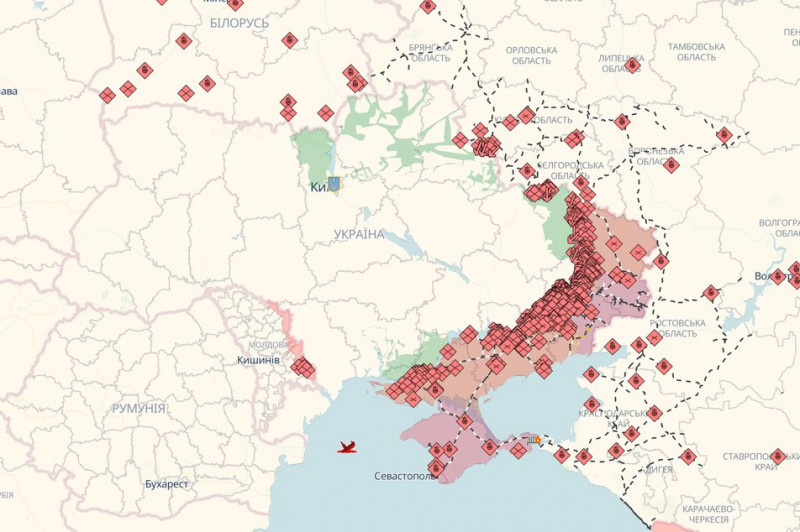
Task: Click the marker in northern Crimea
Action: [465, 421]
